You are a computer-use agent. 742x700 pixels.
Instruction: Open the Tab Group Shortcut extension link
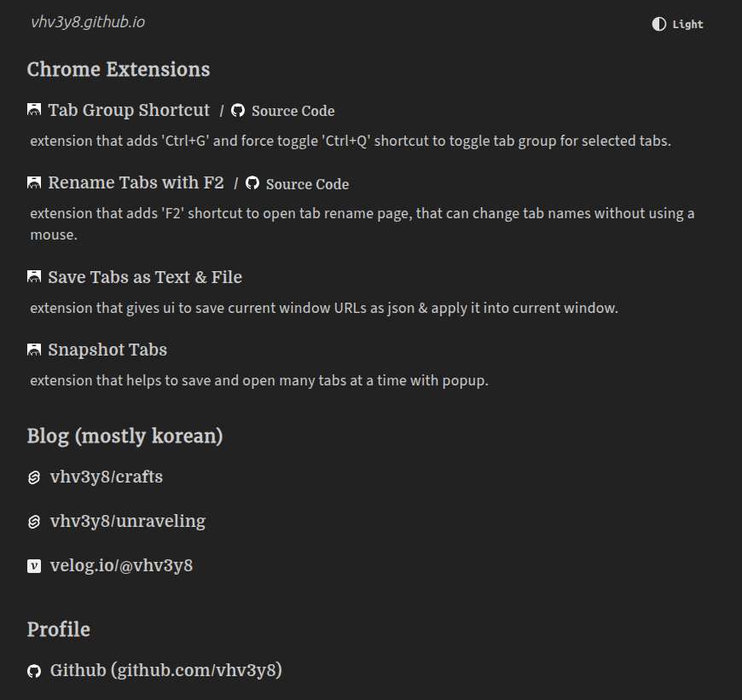pos(129,110)
